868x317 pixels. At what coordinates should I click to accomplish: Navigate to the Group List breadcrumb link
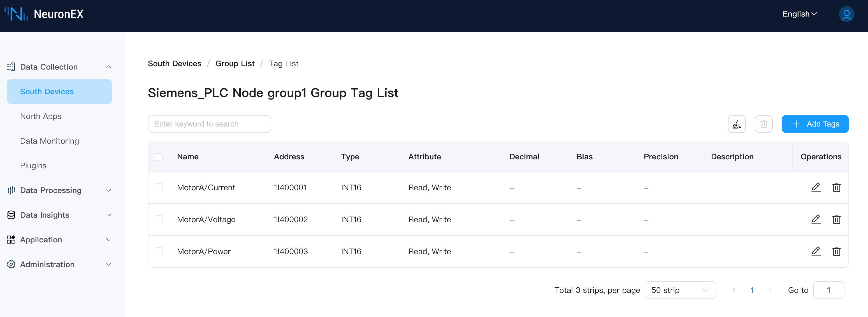tap(235, 63)
